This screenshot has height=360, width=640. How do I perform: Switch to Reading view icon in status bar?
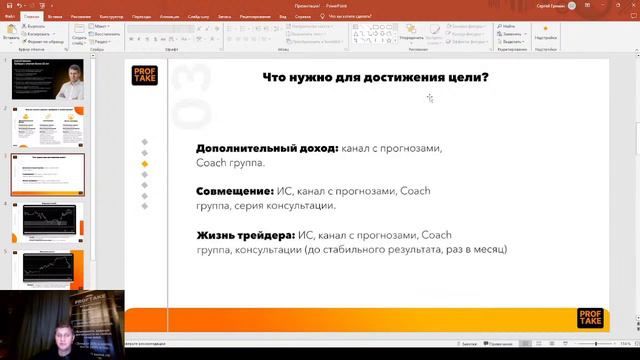tap(552, 344)
